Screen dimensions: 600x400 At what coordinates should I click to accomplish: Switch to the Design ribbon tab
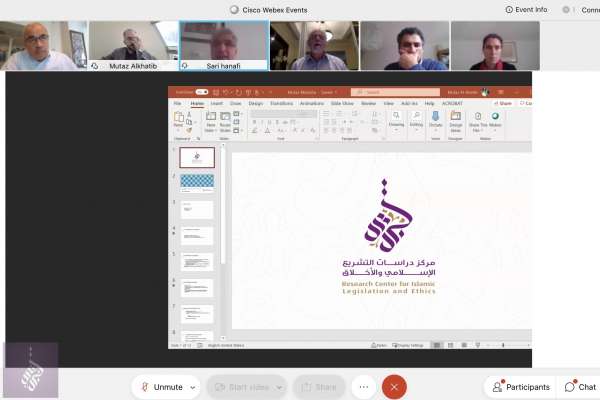coord(256,103)
